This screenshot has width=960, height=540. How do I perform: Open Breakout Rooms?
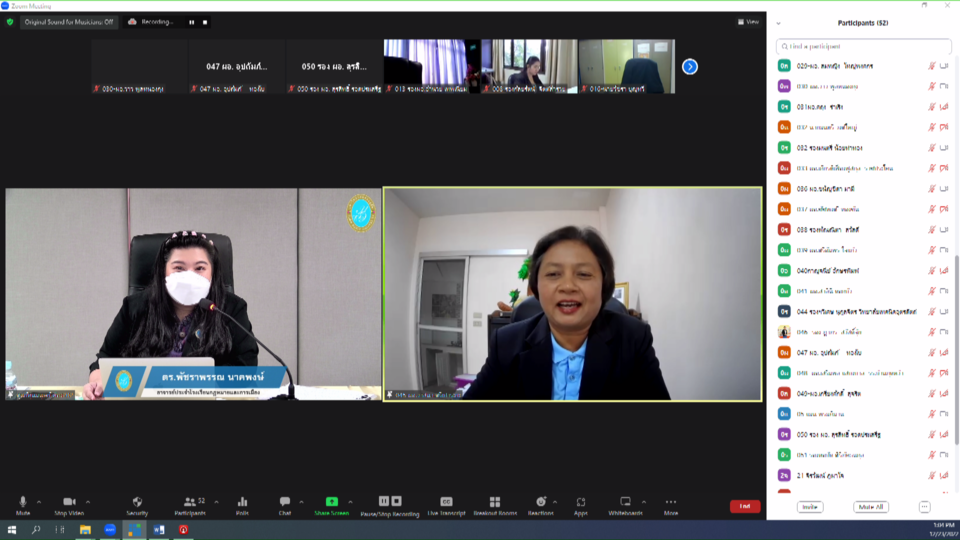pyautogui.click(x=494, y=502)
